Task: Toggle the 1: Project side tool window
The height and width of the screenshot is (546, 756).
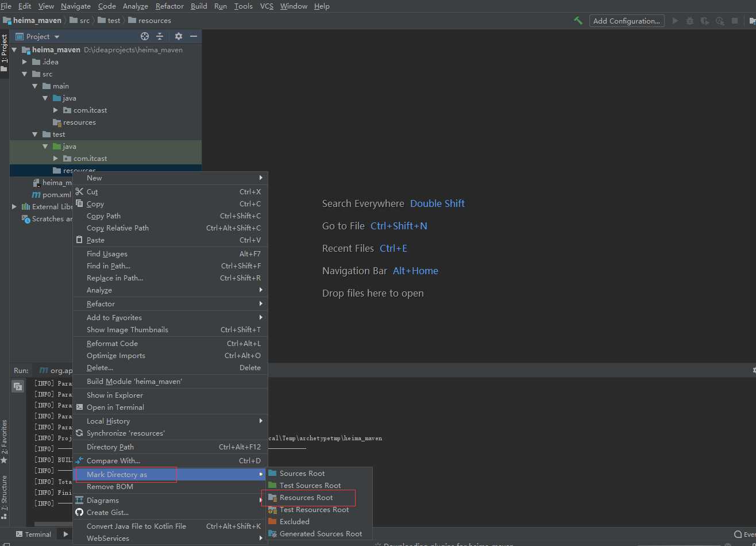Action: [4, 49]
